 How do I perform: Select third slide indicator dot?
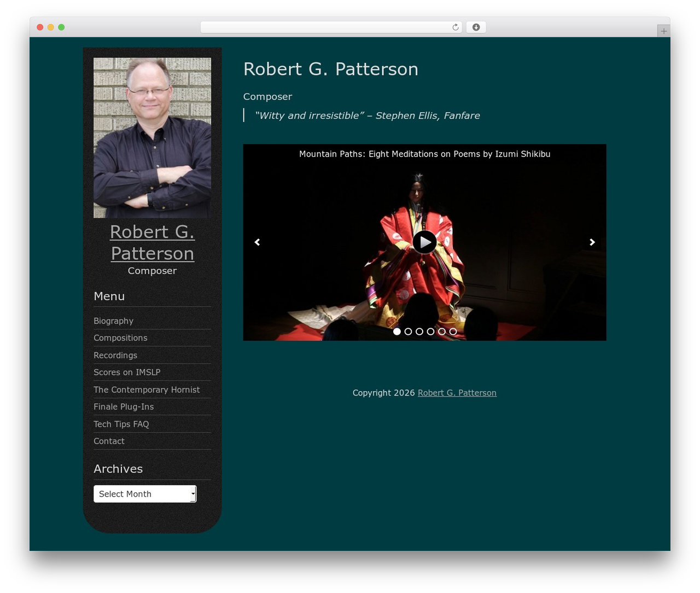[419, 332]
